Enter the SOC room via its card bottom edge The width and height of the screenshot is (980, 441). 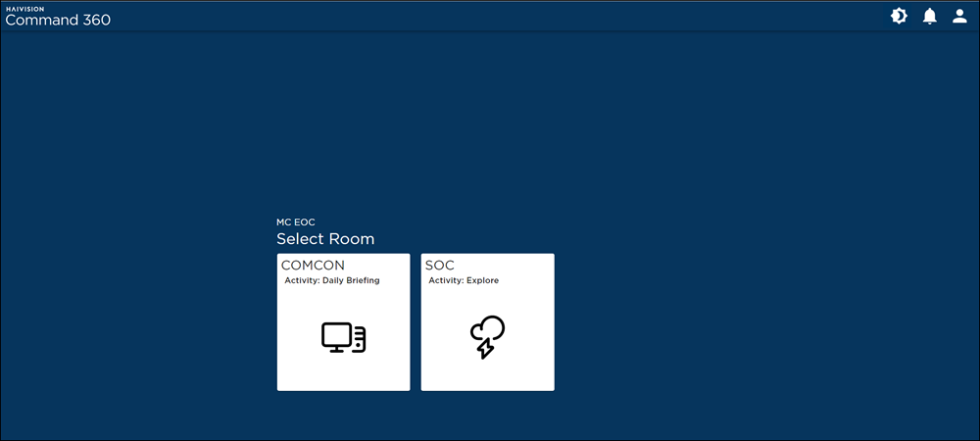tap(487, 384)
